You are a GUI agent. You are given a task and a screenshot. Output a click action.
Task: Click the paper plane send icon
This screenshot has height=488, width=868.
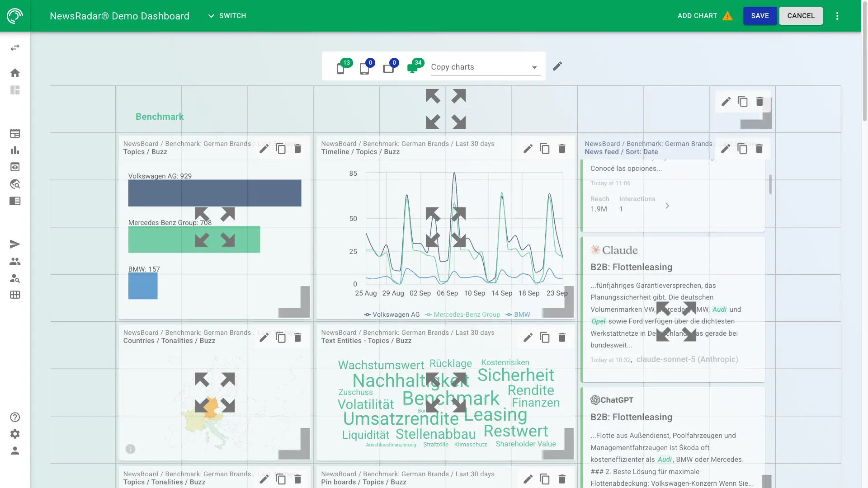pos(15,244)
